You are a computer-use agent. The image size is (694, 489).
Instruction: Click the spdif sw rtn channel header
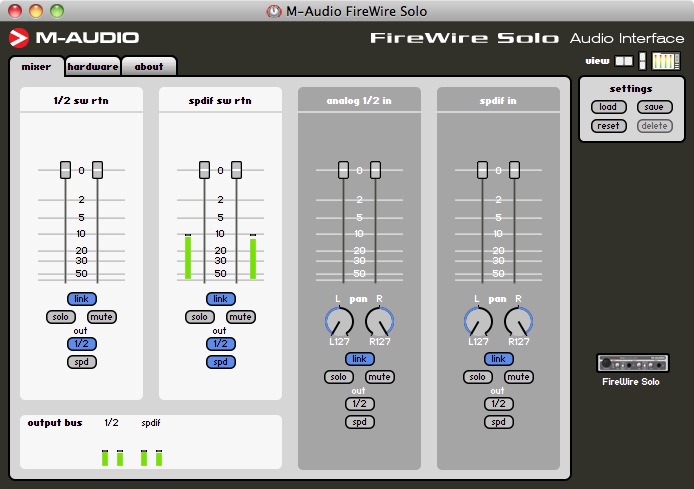[220, 100]
